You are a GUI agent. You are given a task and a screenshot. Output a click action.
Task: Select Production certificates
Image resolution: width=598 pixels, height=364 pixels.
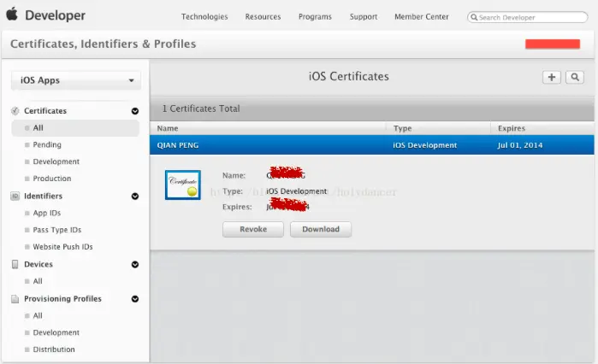coord(52,179)
